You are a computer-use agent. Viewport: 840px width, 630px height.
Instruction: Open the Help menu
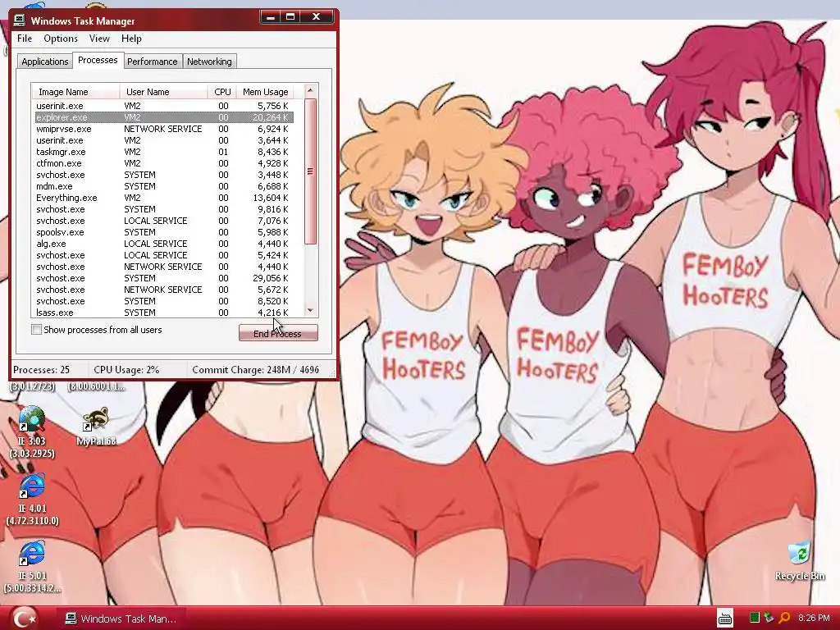(x=131, y=39)
